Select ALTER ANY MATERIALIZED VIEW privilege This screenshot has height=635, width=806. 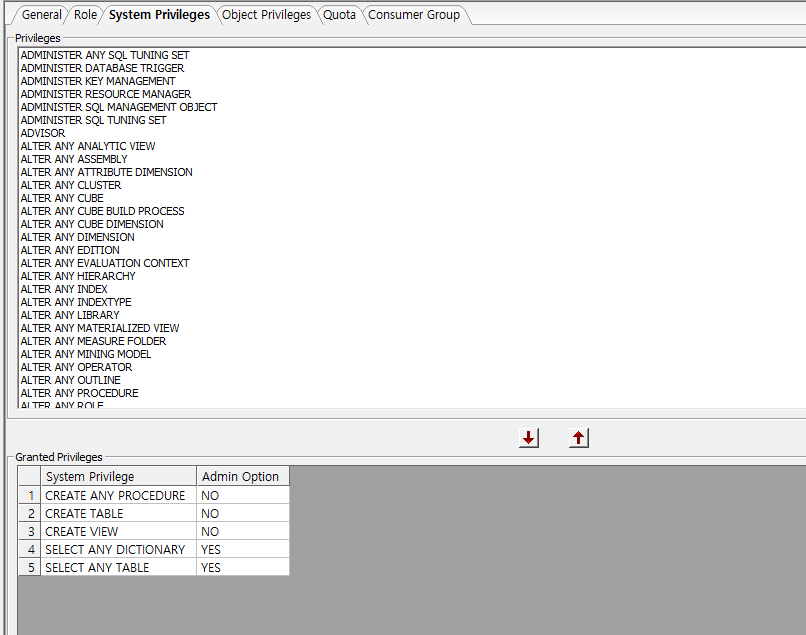coord(100,328)
